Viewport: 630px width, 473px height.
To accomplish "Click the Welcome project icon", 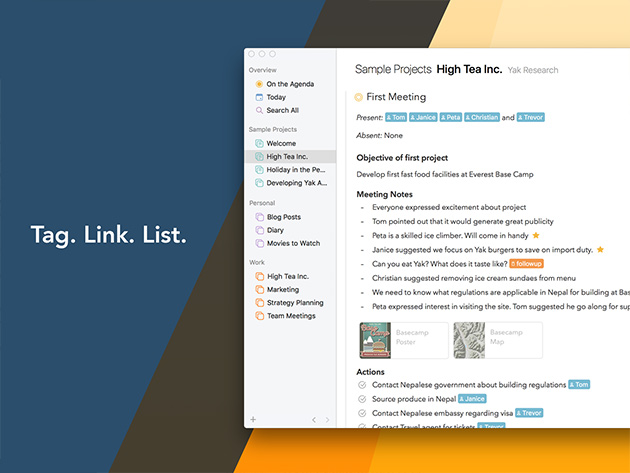I will pos(259,143).
